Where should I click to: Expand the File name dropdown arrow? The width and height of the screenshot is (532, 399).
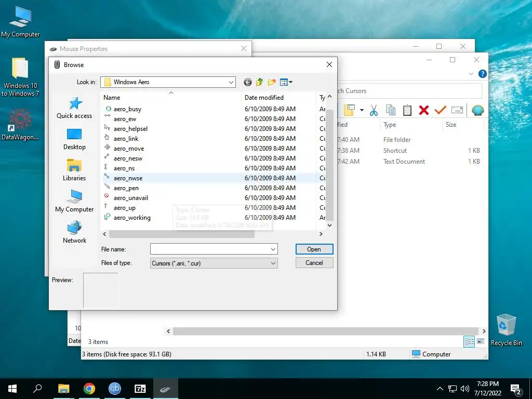(x=273, y=249)
